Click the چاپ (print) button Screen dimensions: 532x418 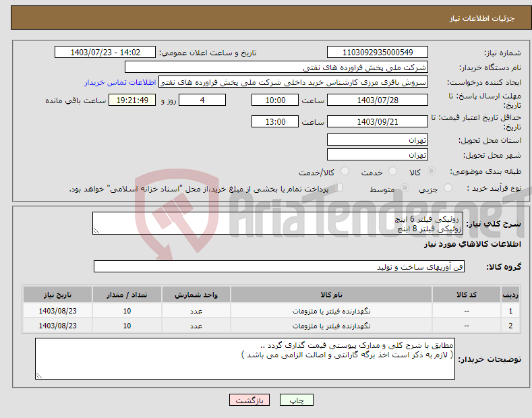(296, 400)
